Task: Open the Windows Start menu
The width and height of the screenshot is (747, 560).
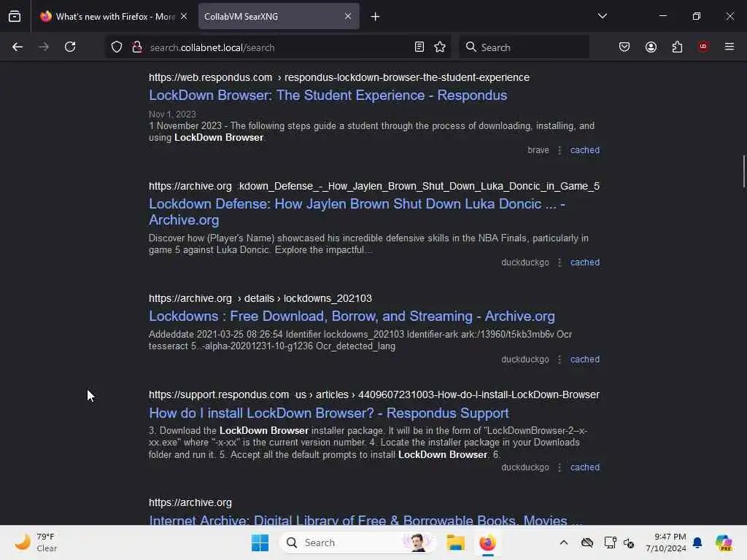Action: pyautogui.click(x=260, y=542)
